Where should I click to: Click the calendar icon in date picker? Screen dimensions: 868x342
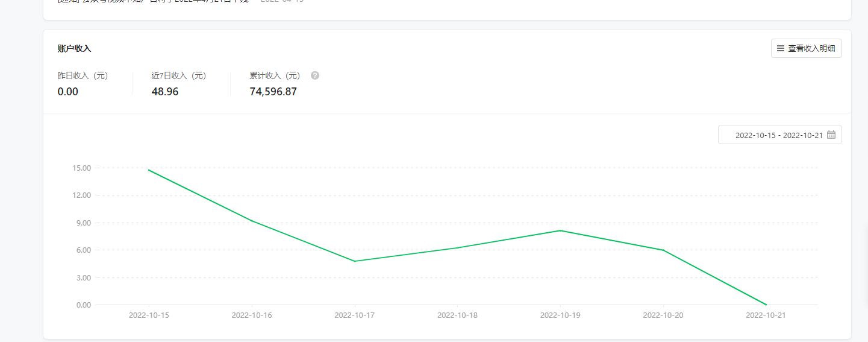(831, 135)
